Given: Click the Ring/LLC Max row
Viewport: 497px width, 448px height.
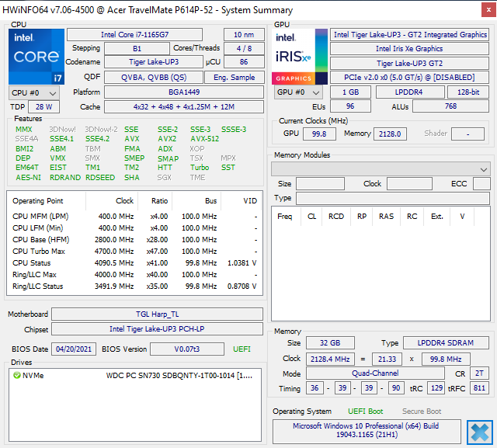Looking at the screenshot, I should coord(134,275).
